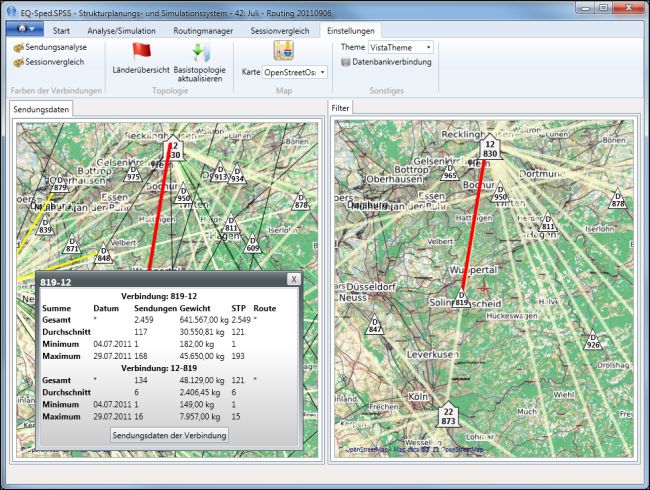Image resolution: width=650 pixels, height=490 pixels.
Task: Click the Durchschnitt weight 30.550,81 kg
Action: [201, 332]
